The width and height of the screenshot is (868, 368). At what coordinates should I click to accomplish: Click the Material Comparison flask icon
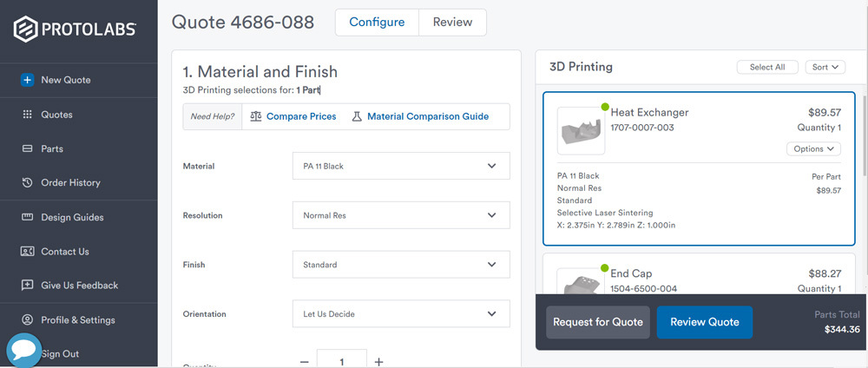point(357,116)
